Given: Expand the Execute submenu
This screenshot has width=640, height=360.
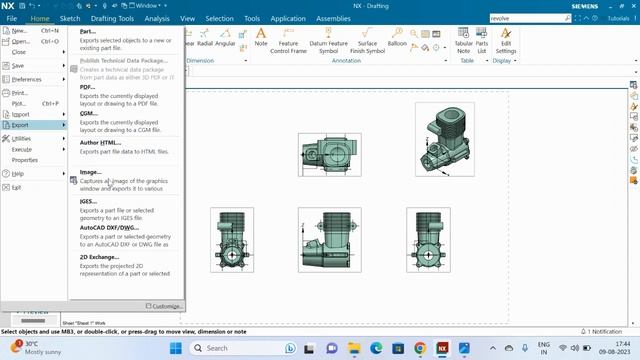Looking at the screenshot, I should [34, 149].
